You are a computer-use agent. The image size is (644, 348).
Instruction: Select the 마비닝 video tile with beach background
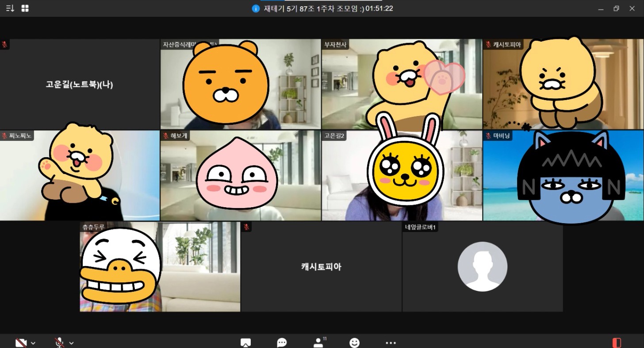pyautogui.click(x=563, y=175)
